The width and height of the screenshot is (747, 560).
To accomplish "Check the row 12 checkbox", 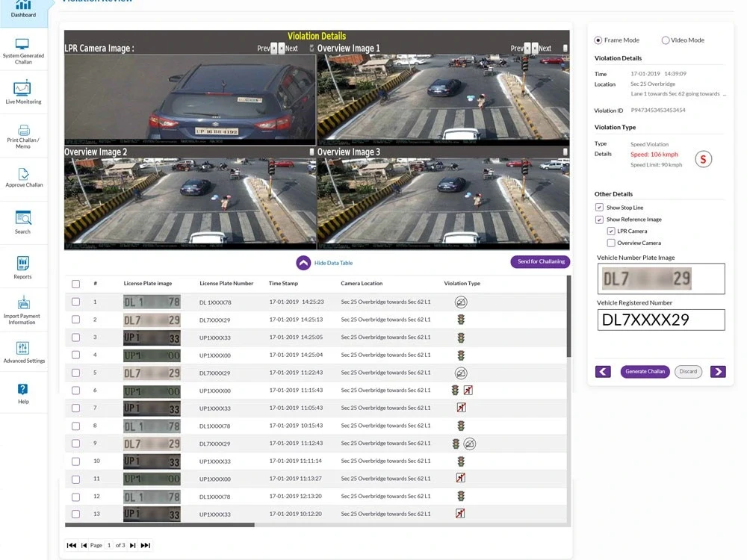I will click(75, 497).
